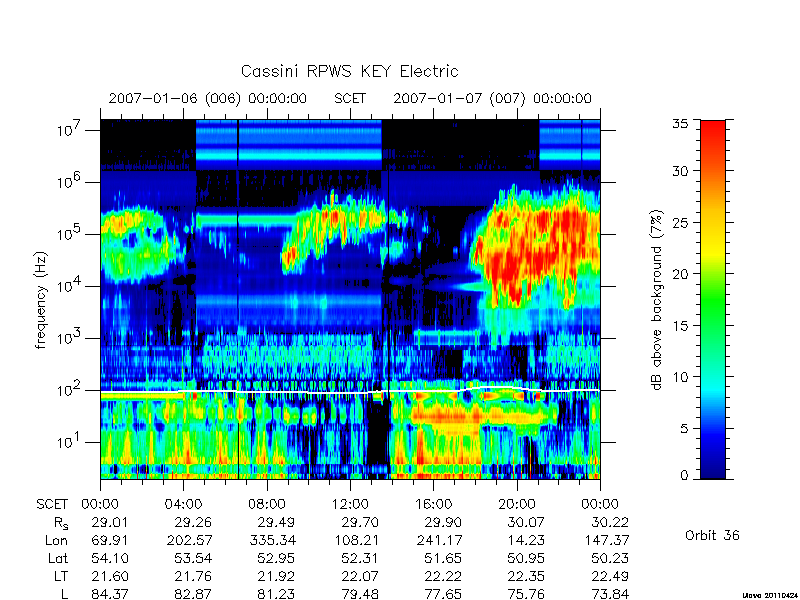Click the SCET time label '08:00'
Viewport: 800px width, 600px height.
(267, 504)
